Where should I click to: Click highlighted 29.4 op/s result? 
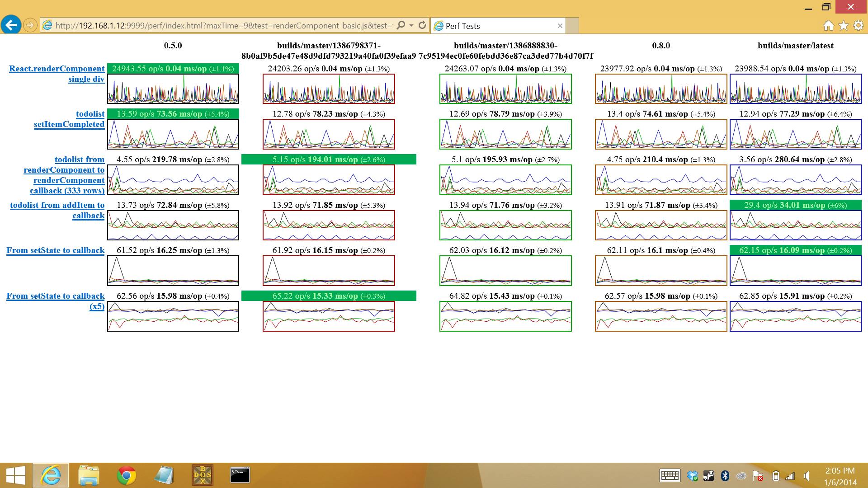[796, 205]
